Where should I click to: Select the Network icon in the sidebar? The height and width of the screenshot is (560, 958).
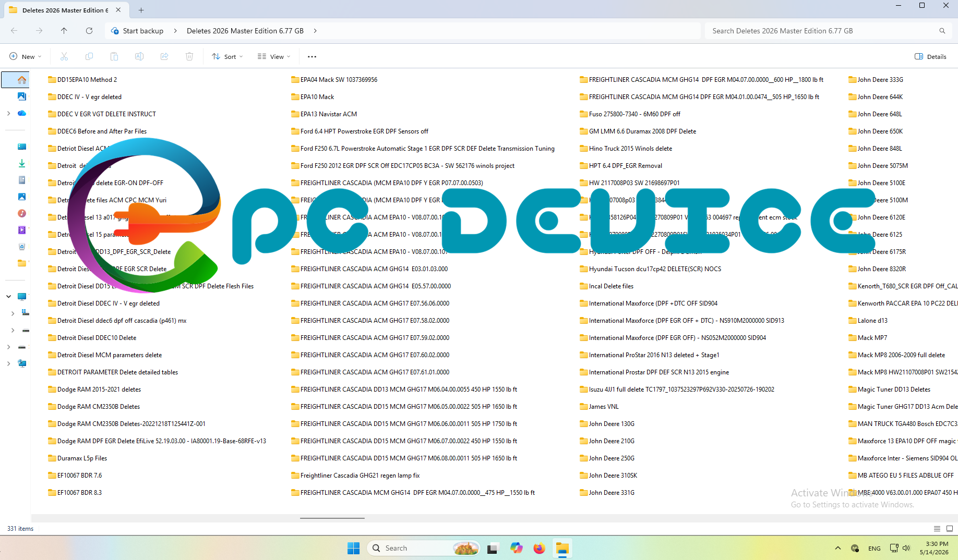tap(21, 363)
